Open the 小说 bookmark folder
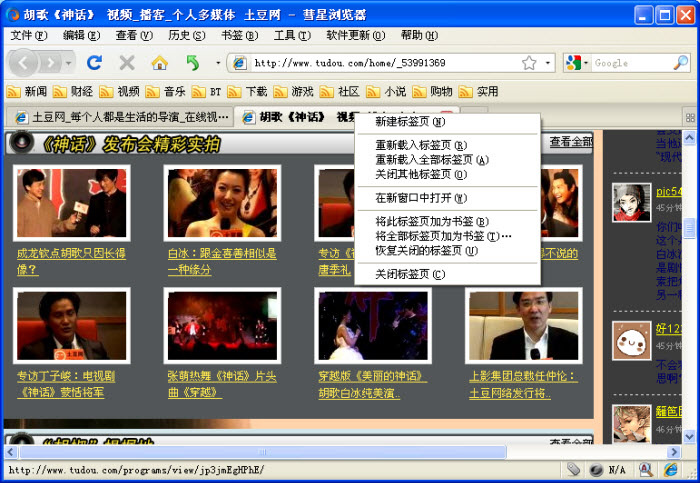Screen dimensions: 700x483 (x=386, y=92)
